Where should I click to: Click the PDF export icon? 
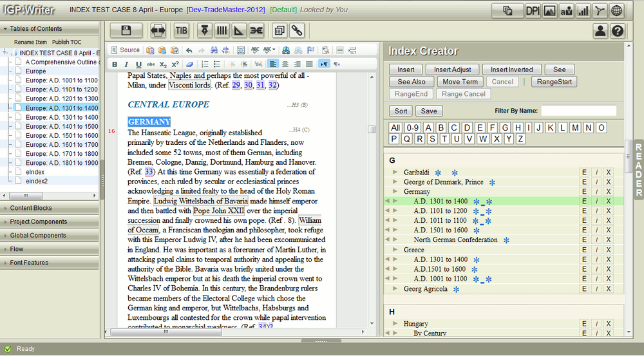pyautogui.click(x=600, y=11)
